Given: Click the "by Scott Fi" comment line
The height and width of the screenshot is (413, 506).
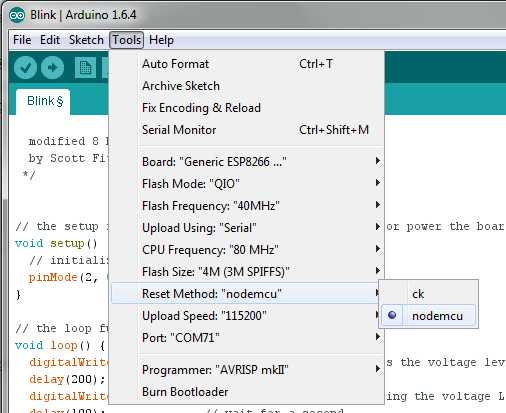Looking at the screenshot, I should tap(68, 158).
